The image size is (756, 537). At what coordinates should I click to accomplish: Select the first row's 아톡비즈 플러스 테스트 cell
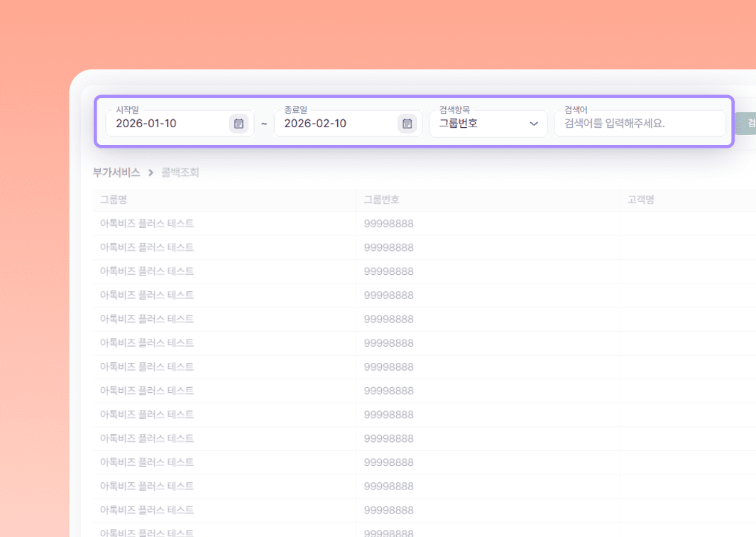(147, 224)
